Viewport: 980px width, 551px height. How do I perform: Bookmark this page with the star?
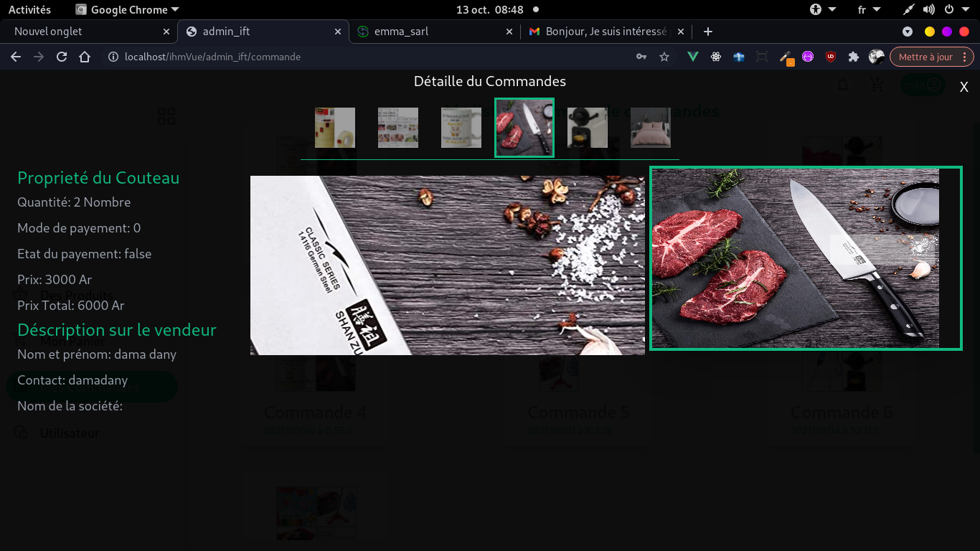pyautogui.click(x=664, y=57)
